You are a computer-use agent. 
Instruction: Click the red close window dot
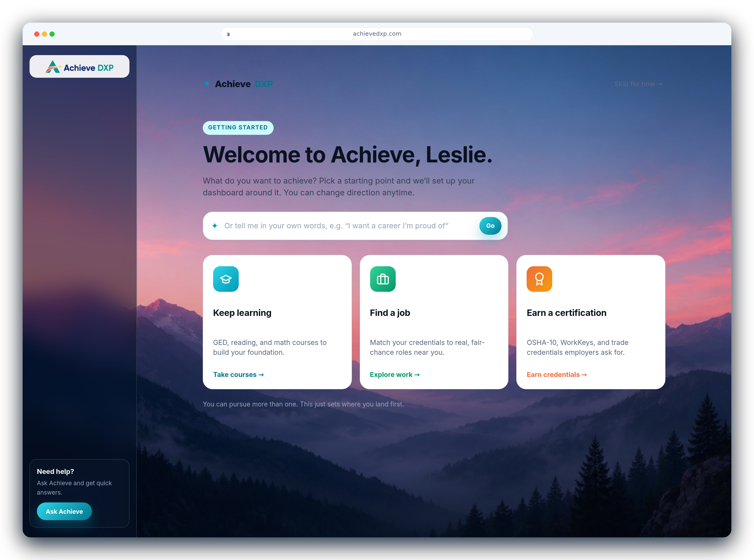pyautogui.click(x=37, y=34)
